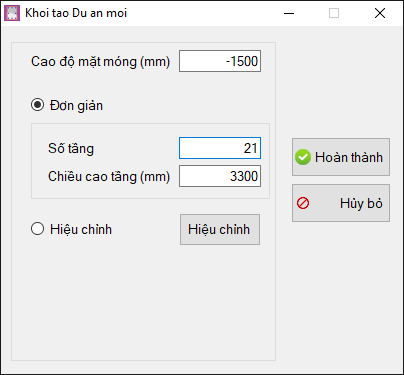
Task: Focus the Cao độ mặt móng input field
Action: pyautogui.click(x=220, y=61)
